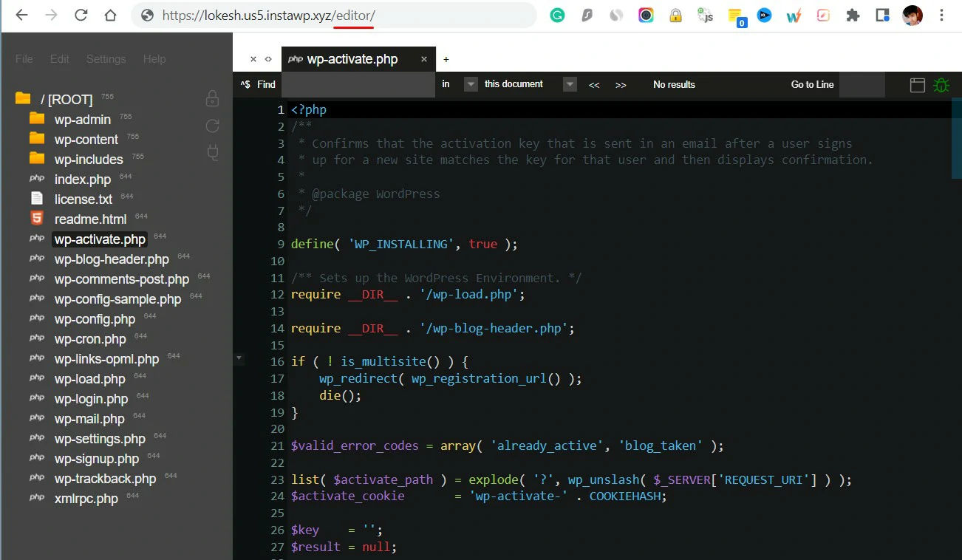Screen dimensions: 962x560
Task: Open the dropdown arrow left of 'this document'
Action: [x=471, y=84]
